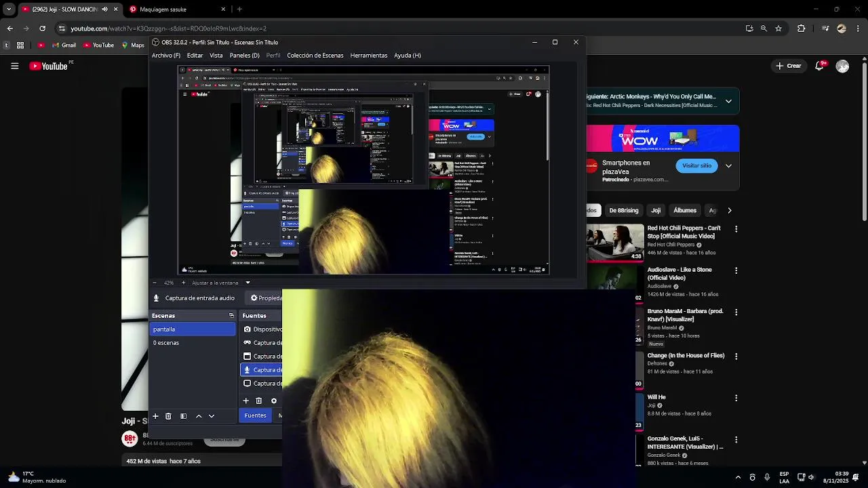The image size is (868, 488).
Task: Select the audio input capture source with the microphone icon
Action: (x=262, y=370)
